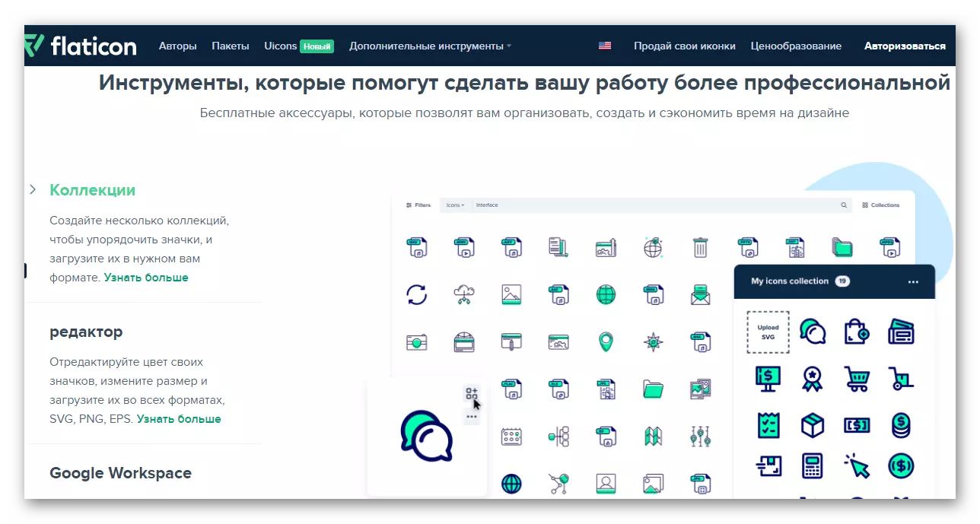Select the green map pin icon
Viewport: 980px width, 524px height.
606,341
